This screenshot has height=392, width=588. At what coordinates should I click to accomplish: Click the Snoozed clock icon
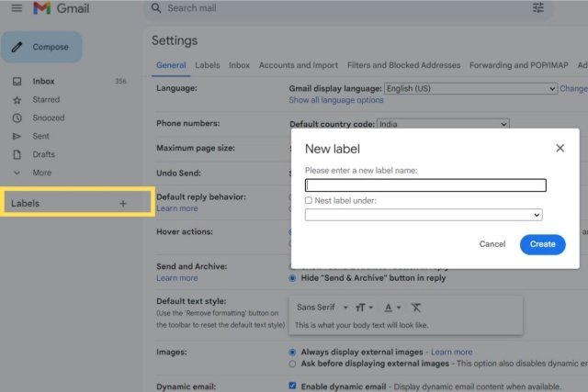(x=17, y=118)
